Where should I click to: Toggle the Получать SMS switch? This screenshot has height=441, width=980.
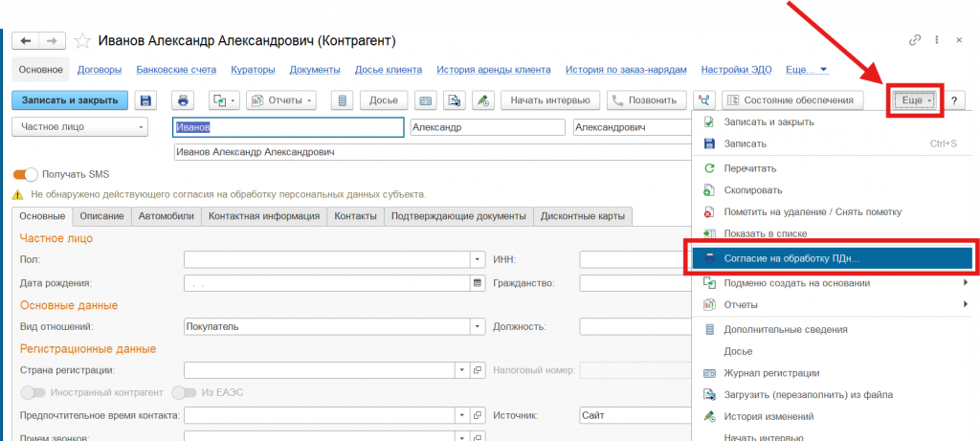point(26,174)
